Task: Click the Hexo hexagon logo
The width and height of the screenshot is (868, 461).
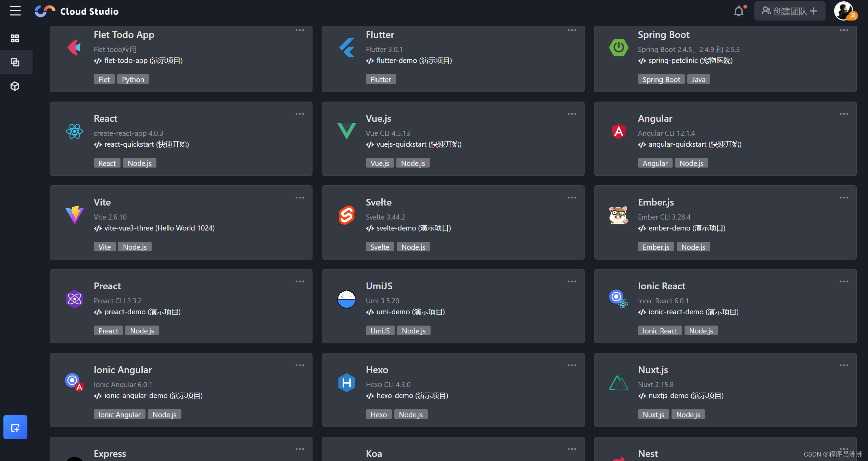Action: 347,382
